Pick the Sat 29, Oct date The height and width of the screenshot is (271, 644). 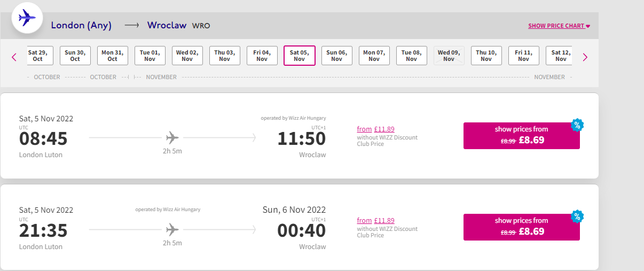click(38, 56)
